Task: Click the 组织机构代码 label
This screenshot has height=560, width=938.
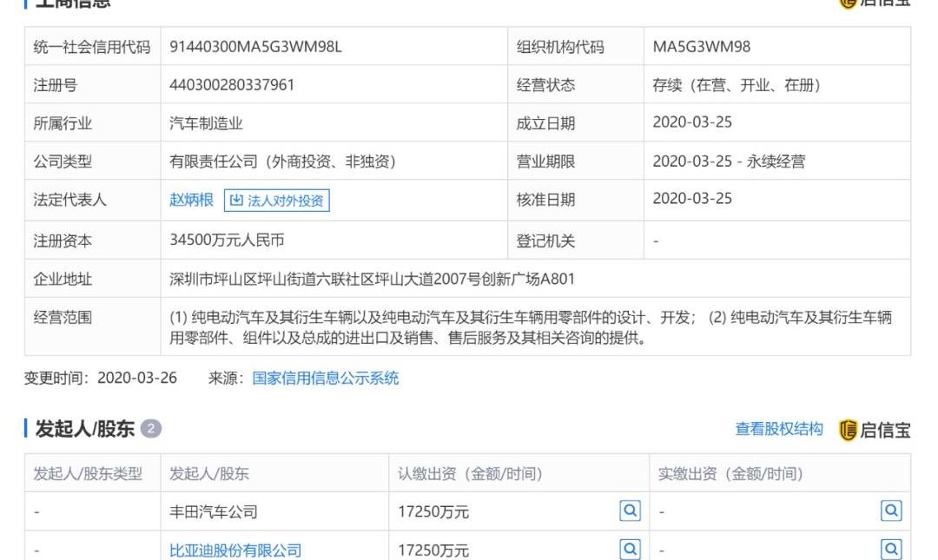Action: [x=560, y=47]
